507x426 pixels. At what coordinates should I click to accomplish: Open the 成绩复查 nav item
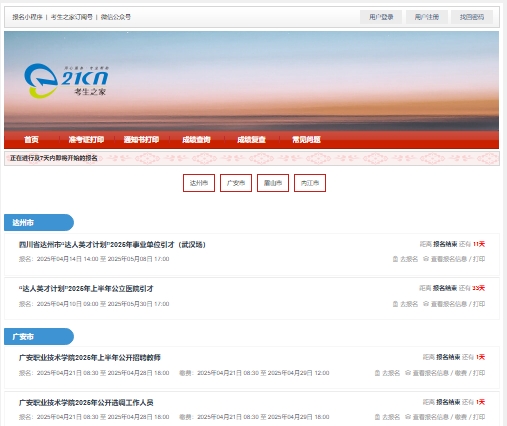click(251, 140)
